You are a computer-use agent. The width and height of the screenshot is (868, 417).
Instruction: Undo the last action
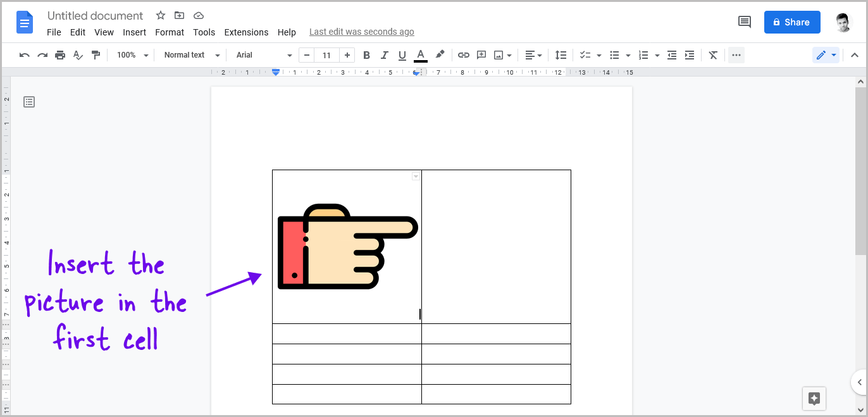point(24,55)
